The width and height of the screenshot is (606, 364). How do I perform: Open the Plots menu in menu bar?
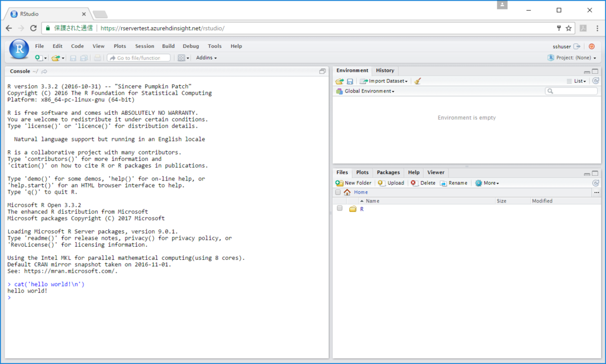[x=120, y=46]
